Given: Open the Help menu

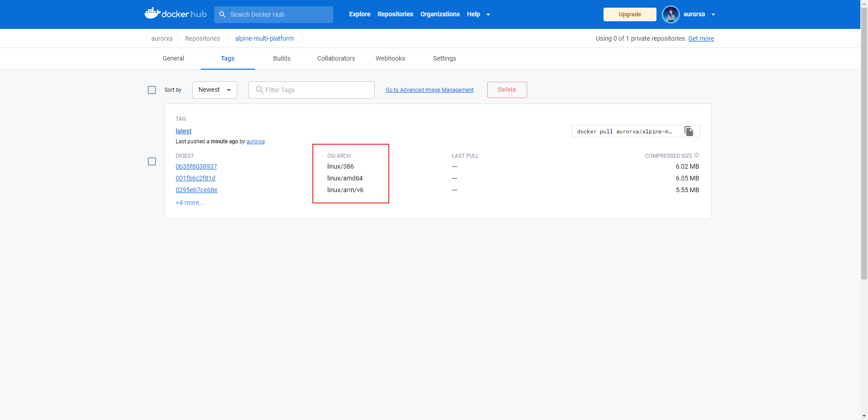Looking at the screenshot, I should 473,14.
